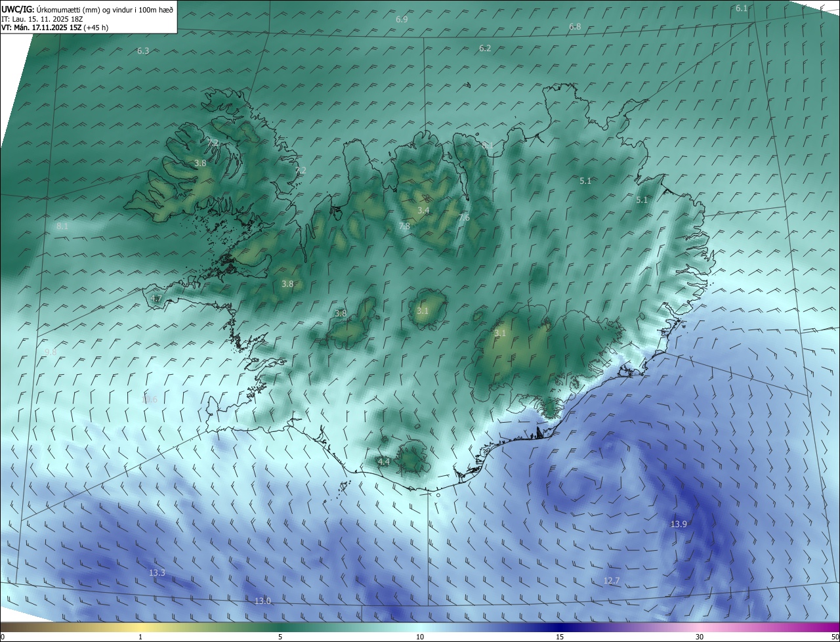Click the 7.6 value label
The image size is (840, 642).
pyautogui.click(x=464, y=218)
